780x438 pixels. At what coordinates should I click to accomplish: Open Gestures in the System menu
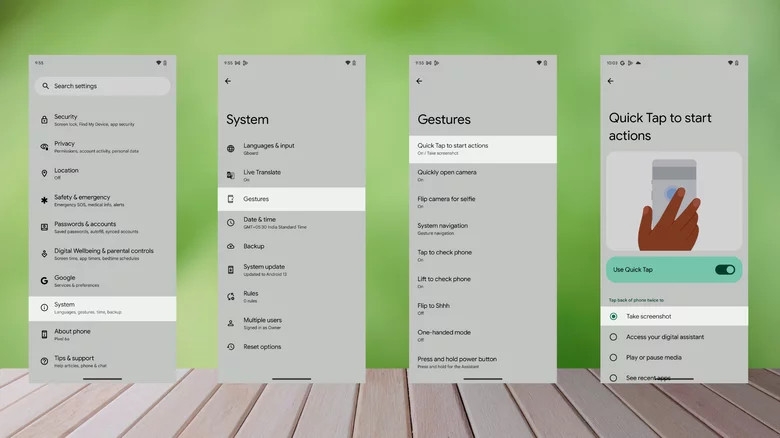[292, 199]
